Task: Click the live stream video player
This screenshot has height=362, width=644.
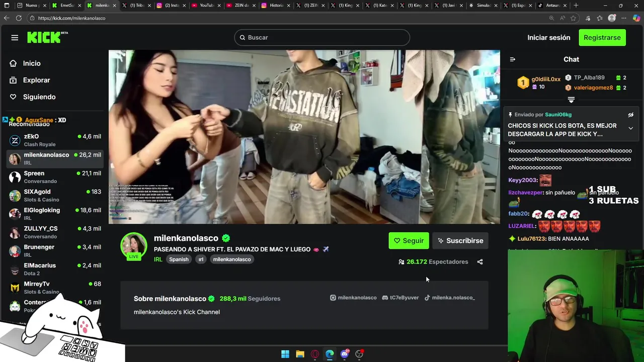Action: [x=304, y=137]
